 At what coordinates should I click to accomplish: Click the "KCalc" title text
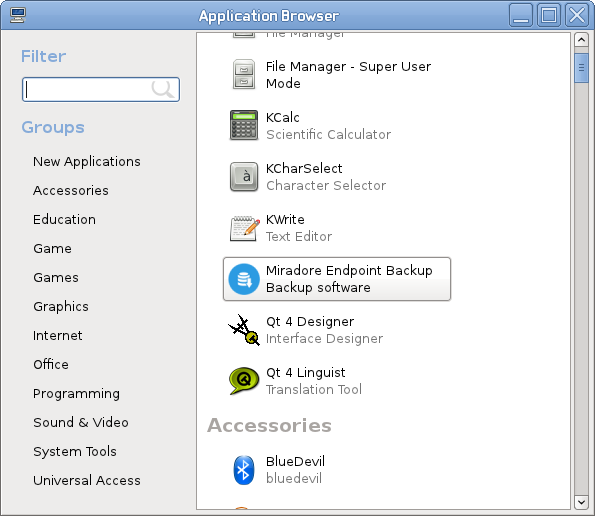[x=283, y=118]
